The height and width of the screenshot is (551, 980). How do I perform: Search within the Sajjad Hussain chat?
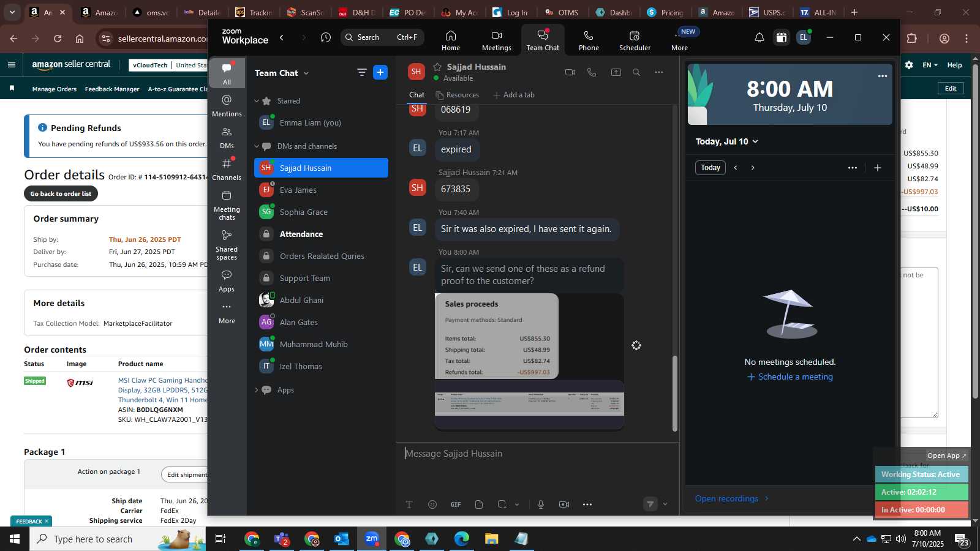636,72
